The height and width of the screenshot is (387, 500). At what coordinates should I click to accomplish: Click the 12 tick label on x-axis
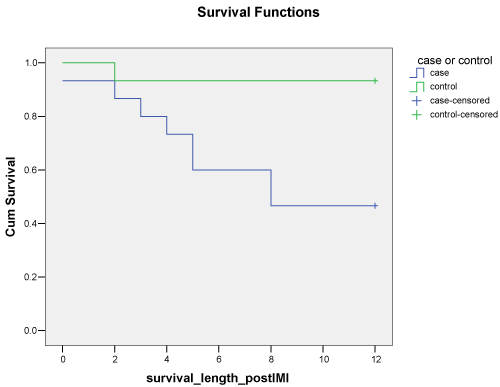(376, 359)
